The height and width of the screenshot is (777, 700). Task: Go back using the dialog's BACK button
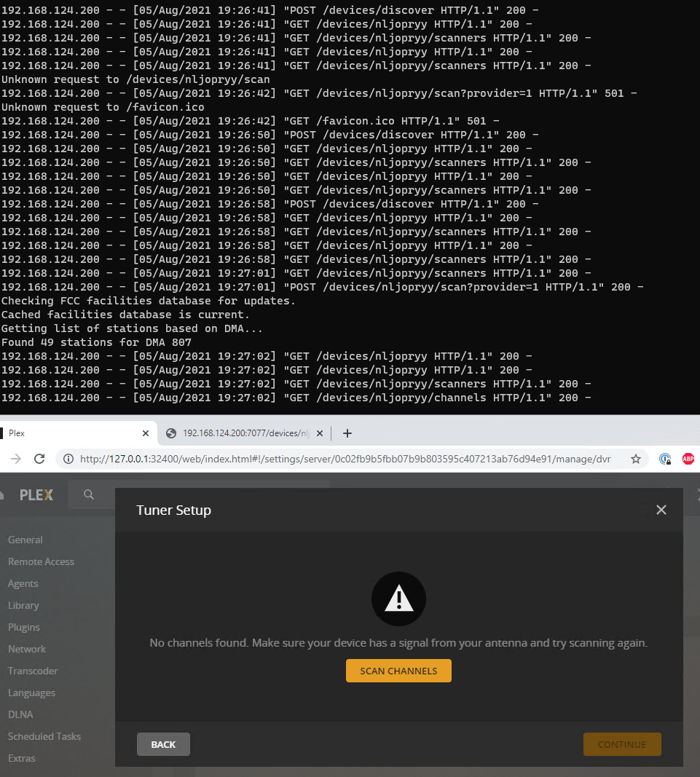(x=163, y=744)
